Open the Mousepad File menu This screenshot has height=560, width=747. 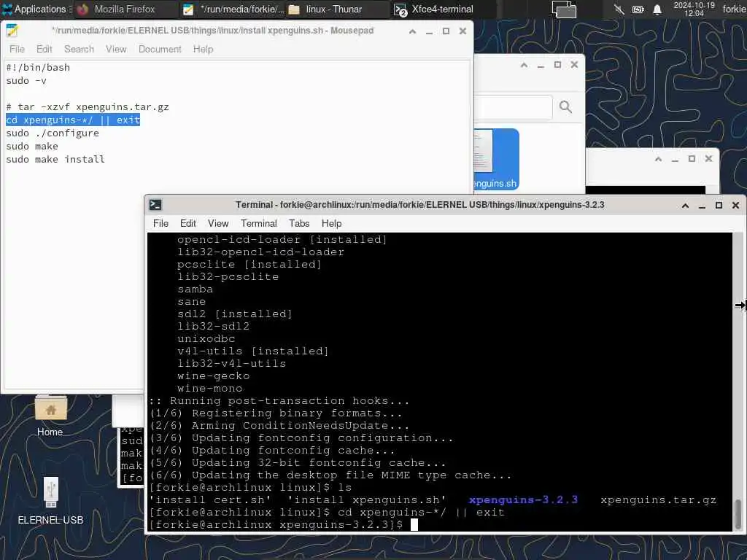pos(18,49)
